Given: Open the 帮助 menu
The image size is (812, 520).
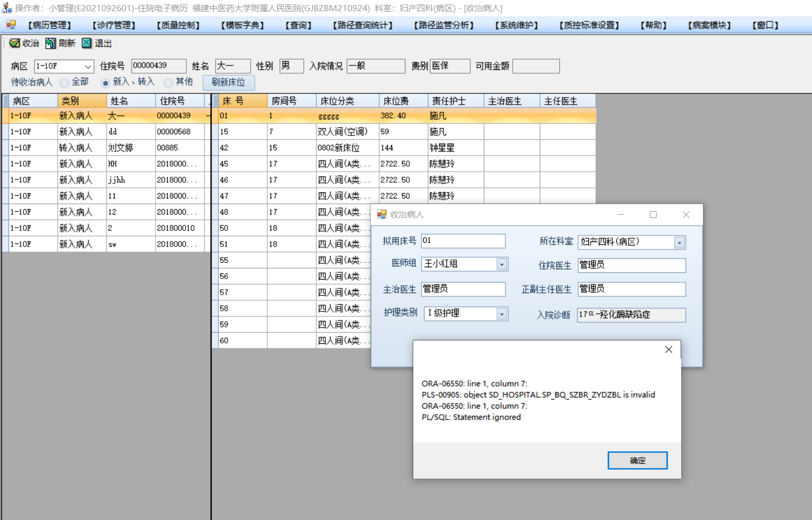Looking at the screenshot, I should tap(654, 25).
